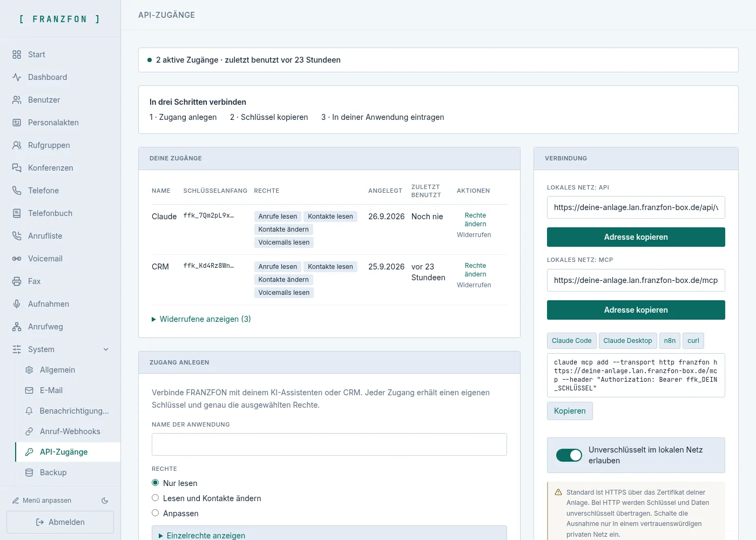Viewport: 756px width, 540px height.
Task: Select the curl snippet tab
Action: point(693,341)
